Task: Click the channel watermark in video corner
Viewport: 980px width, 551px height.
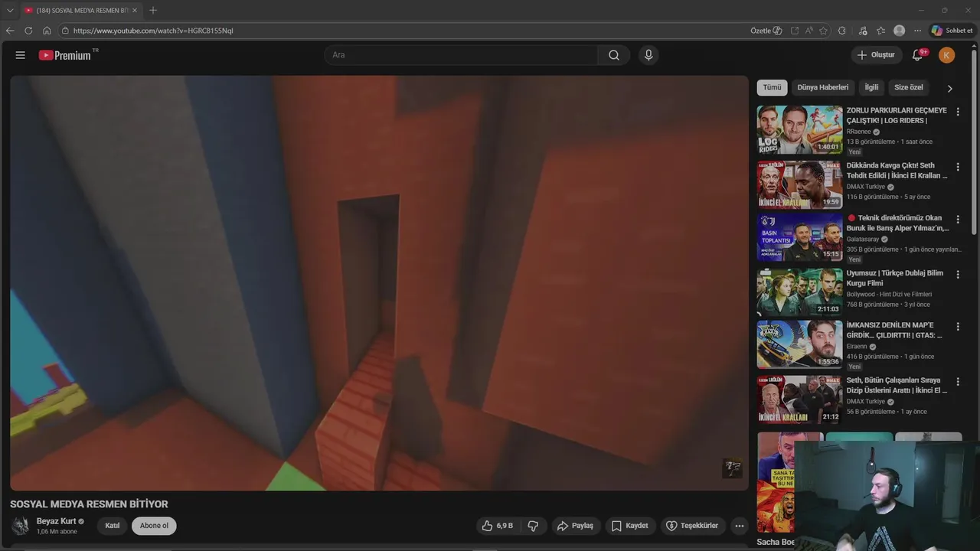Action: pos(733,468)
